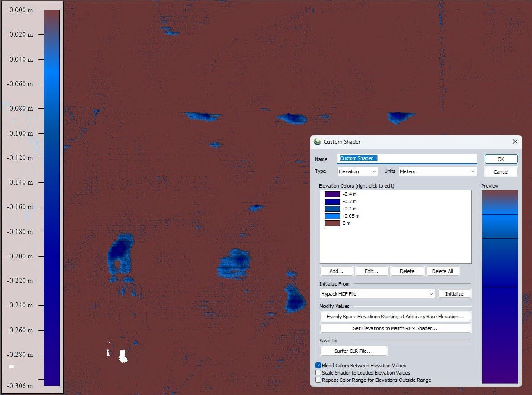The width and height of the screenshot is (532, 395).
Task: Click the Initialize button
Action: click(454, 294)
